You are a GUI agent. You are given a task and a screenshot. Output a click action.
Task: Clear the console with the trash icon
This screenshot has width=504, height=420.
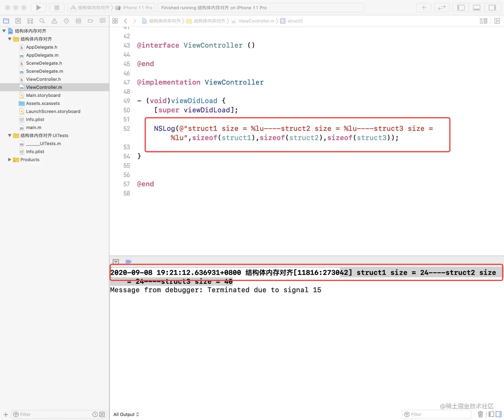(x=480, y=414)
